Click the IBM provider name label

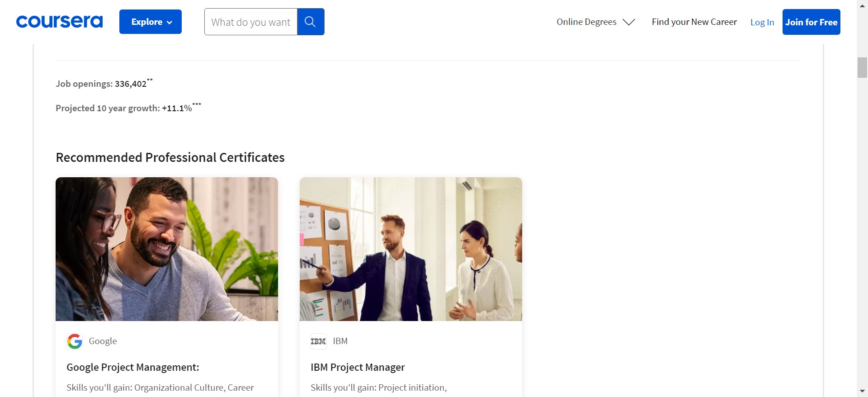(x=340, y=341)
